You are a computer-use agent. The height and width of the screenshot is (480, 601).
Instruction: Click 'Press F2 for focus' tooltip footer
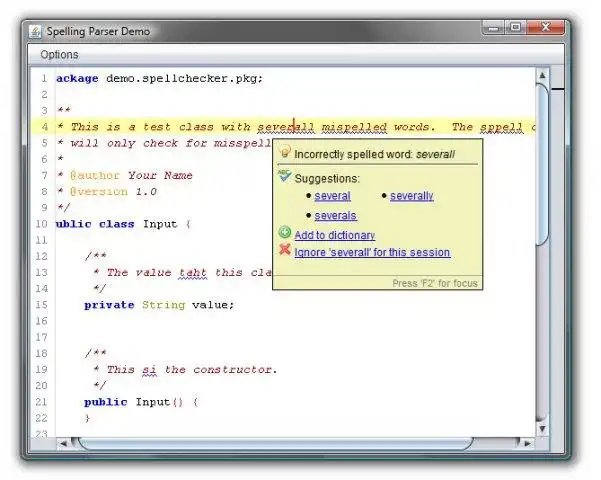point(435,283)
